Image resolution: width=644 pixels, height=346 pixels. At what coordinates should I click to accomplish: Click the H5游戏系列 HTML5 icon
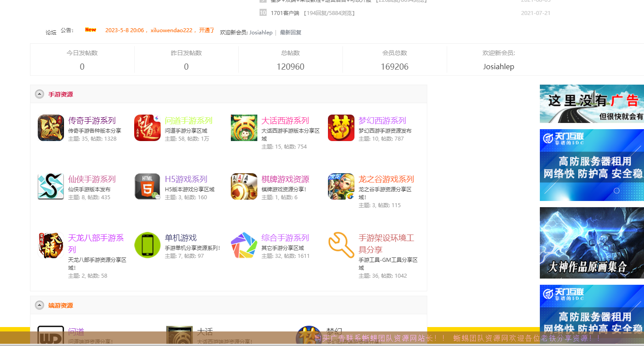[147, 186]
